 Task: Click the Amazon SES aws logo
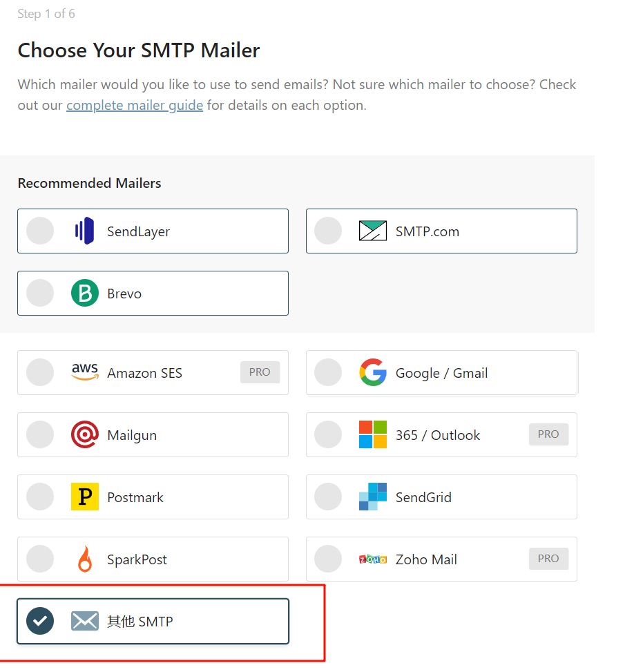[x=85, y=373]
